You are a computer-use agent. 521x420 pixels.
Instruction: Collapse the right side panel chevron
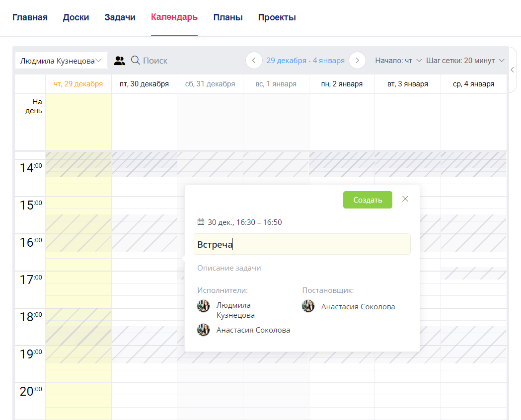click(x=513, y=70)
